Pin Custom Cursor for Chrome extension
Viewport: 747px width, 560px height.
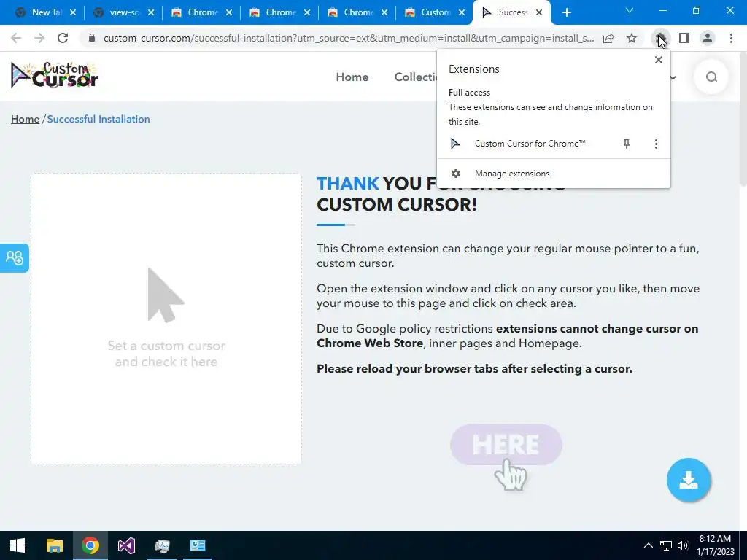tap(627, 144)
